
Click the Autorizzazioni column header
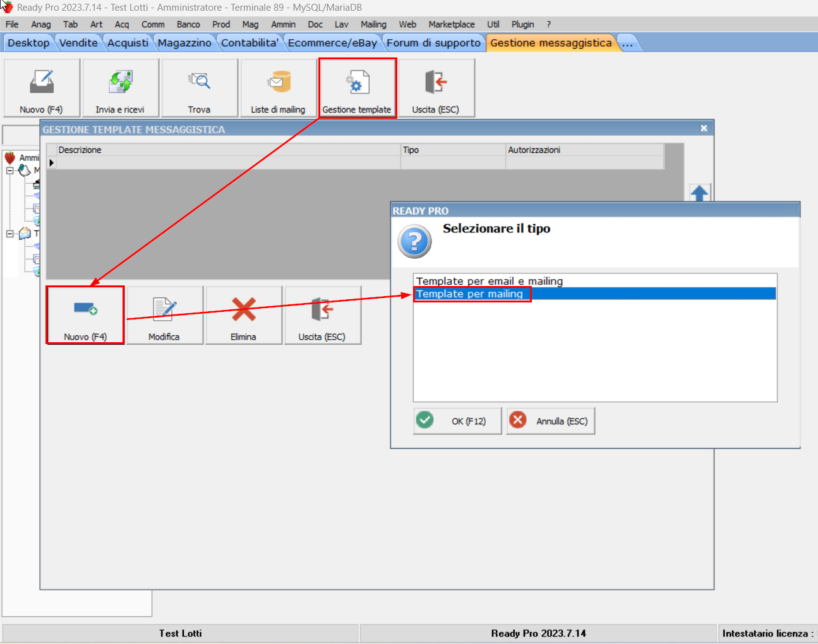585,150
